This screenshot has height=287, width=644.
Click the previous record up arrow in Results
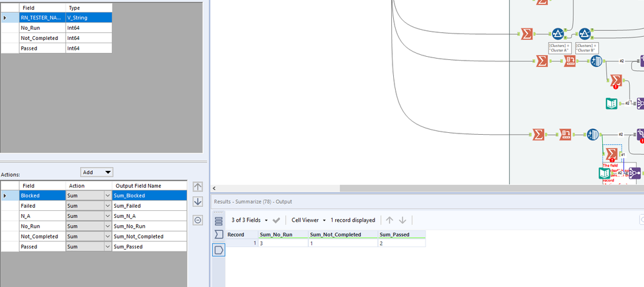[389, 220]
